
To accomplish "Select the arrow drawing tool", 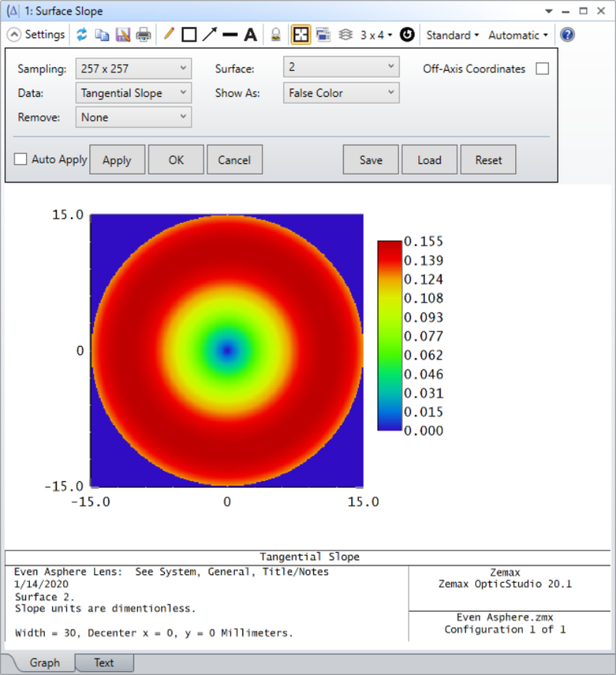I will tap(209, 35).
